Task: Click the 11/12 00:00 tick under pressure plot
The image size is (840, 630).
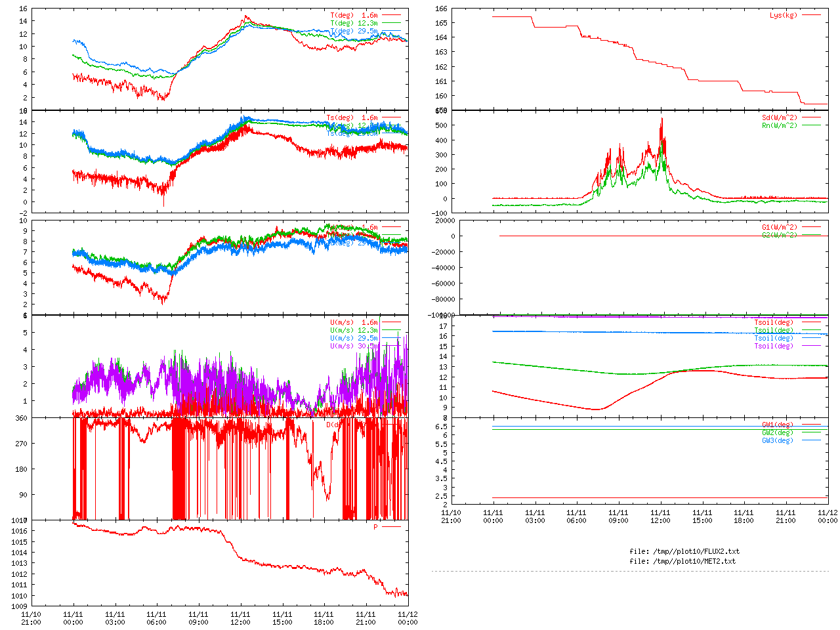Action: click(408, 618)
